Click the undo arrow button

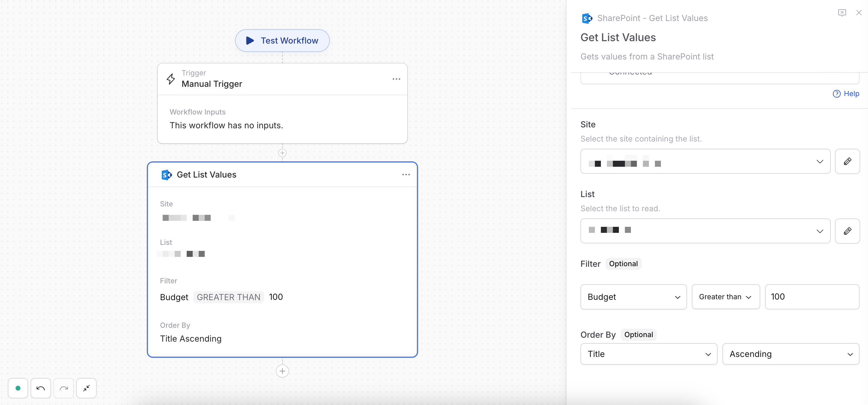(41, 388)
